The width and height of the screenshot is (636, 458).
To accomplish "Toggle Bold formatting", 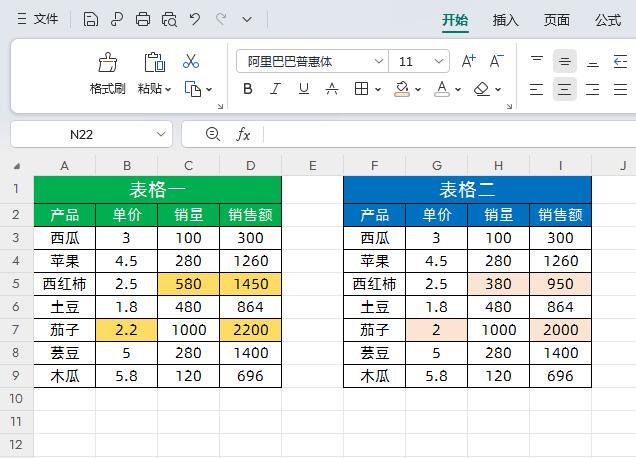I will (247, 88).
